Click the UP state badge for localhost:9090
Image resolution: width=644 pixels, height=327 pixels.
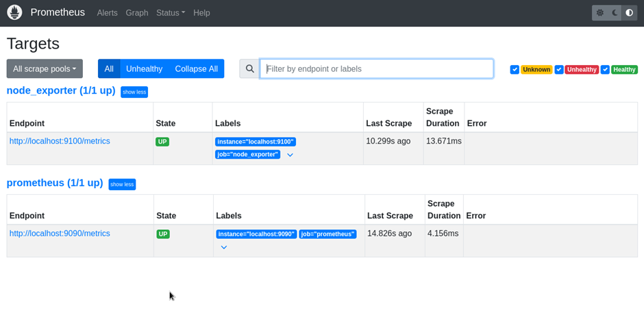click(163, 234)
